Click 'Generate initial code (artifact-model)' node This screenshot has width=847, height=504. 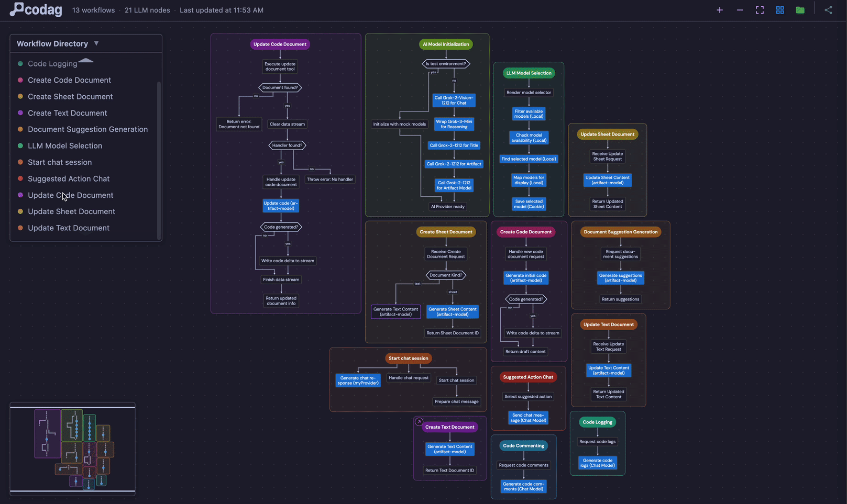[526, 278]
